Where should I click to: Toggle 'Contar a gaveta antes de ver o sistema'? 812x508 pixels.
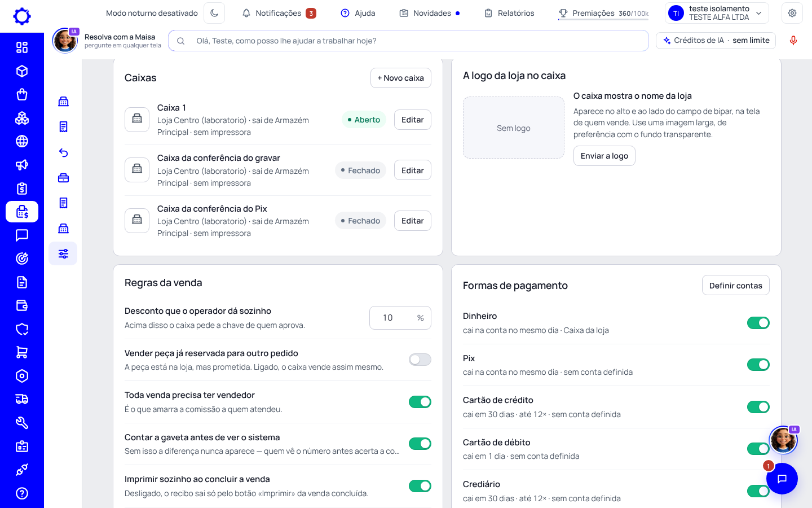[420, 444]
